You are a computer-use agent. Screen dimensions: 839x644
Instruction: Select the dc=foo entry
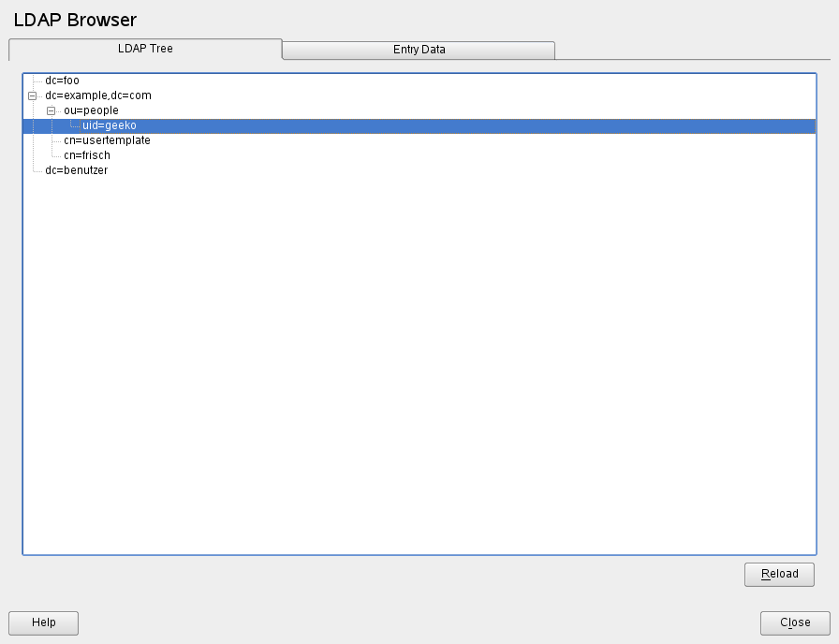[62, 80]
